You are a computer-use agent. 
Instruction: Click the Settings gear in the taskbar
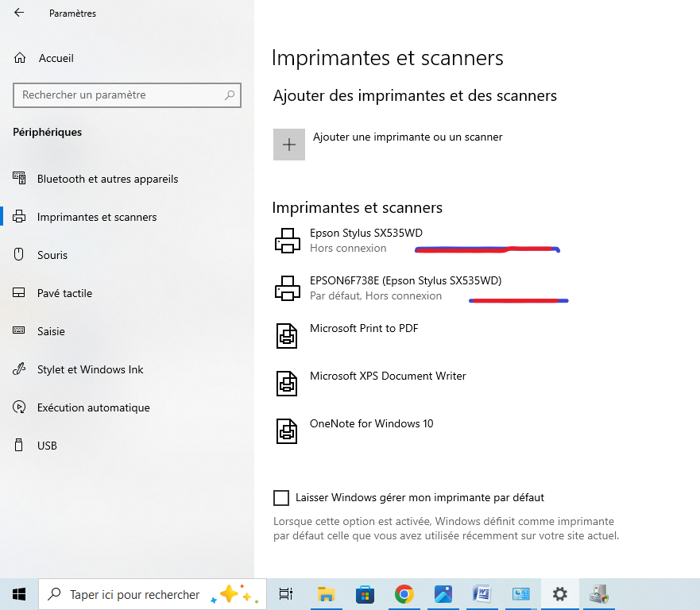[560, 594]
